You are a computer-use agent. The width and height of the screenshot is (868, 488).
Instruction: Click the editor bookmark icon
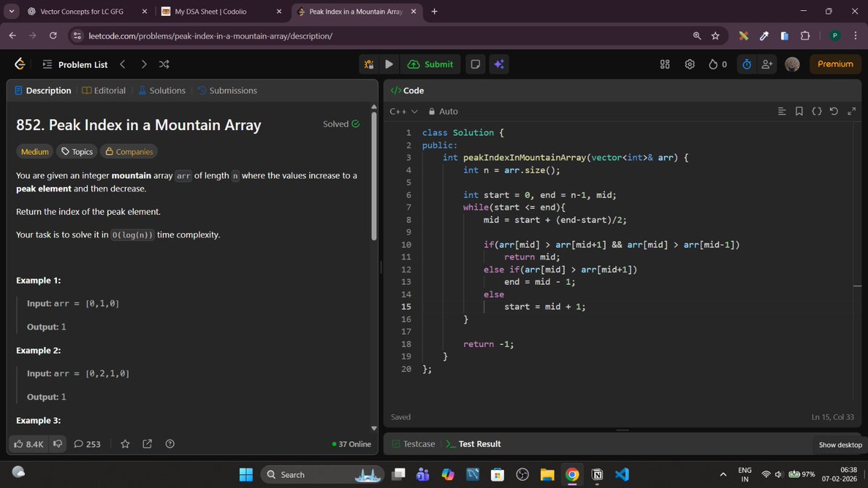pyautogui.click(x=799, y=111)
